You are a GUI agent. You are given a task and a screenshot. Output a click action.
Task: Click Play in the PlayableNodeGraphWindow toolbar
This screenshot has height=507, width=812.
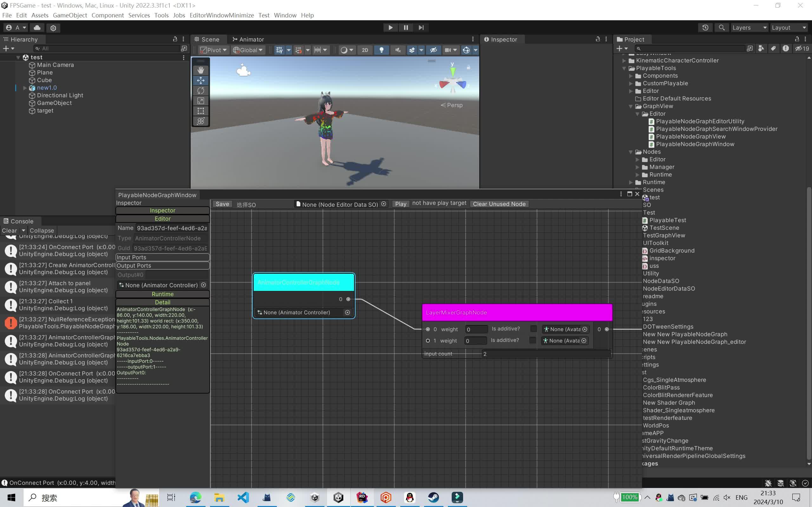tap(400, 204)
